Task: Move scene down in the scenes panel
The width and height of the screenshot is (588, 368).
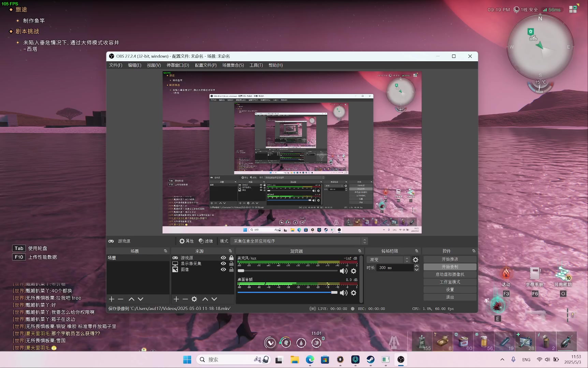Action: tap(141, 299)
